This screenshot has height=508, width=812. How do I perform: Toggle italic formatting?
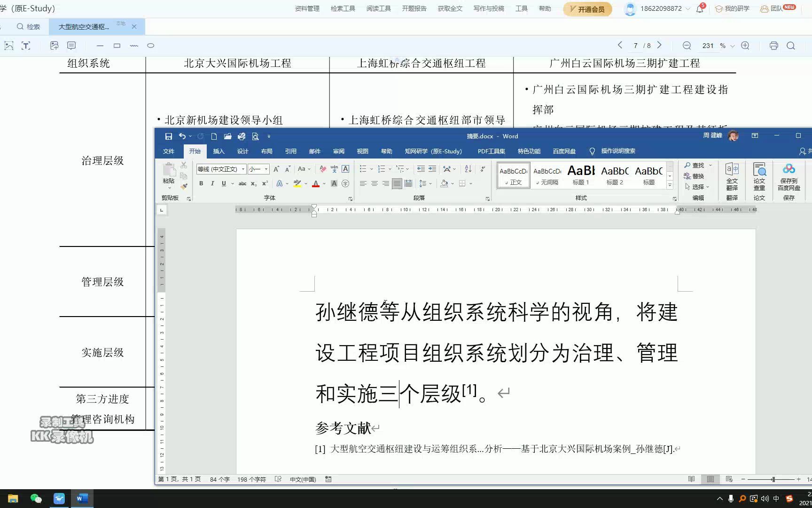[212, 183]
